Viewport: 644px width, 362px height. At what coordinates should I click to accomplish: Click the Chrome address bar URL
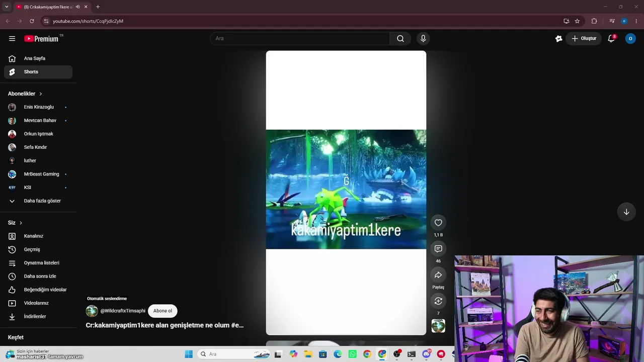[x=88, y=21]
